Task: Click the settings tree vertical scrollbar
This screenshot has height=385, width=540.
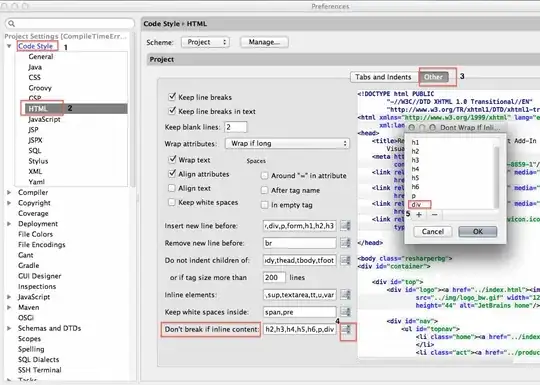Action: pos(133,110)
